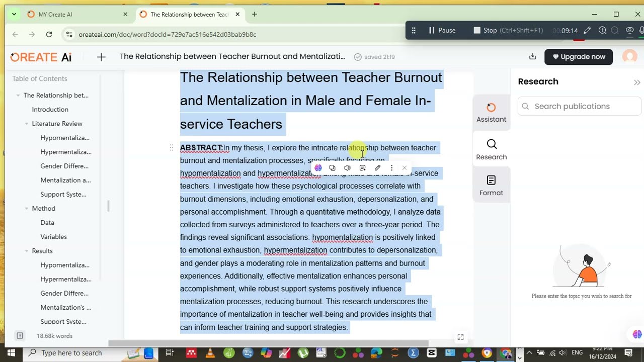Switch to the MY Oreate AI browser tab

[75, 15]
